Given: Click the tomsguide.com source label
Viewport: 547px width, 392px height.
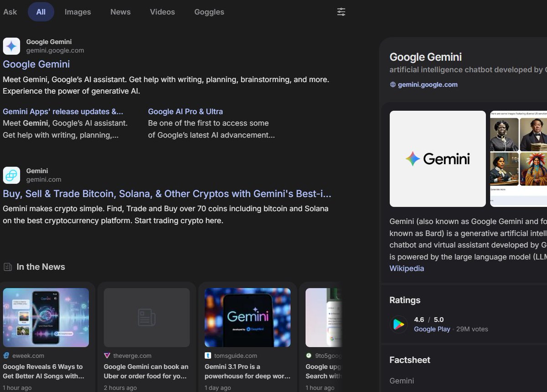Looking at the screenshot, I should (235, 356).
